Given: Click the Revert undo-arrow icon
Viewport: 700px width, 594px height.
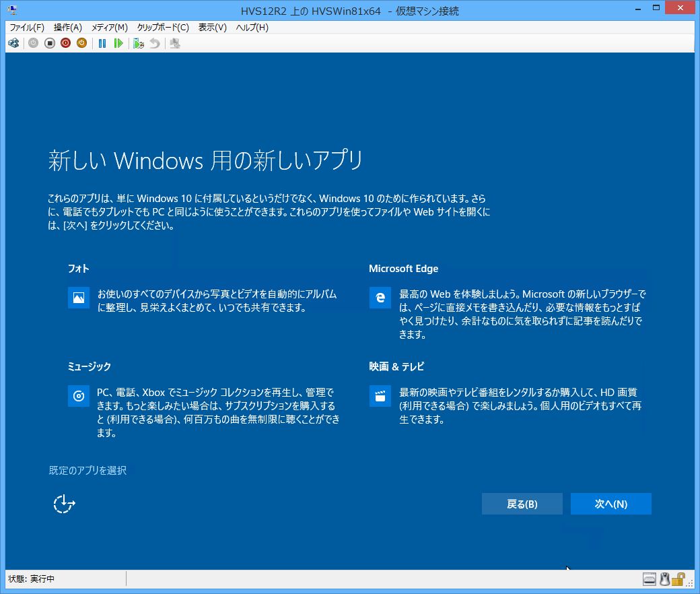Looking at the screenshot, I should (154, 43).
